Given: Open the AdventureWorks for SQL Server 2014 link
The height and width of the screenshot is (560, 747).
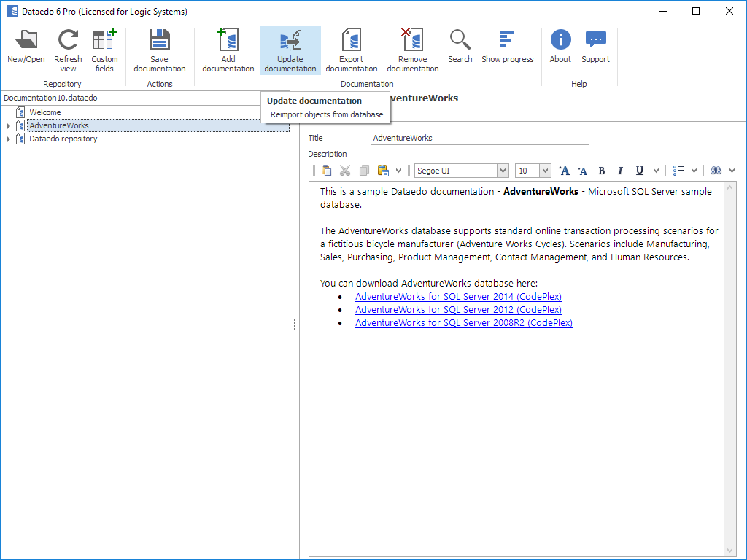Looking at the screenshot, I should (x=458, y=297).
